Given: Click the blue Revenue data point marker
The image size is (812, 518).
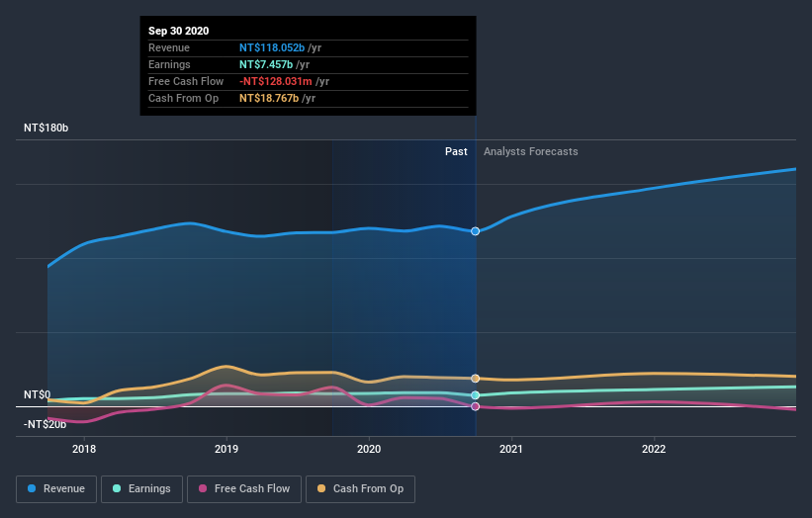Looking at the screenshot, I should click(475, 231).
